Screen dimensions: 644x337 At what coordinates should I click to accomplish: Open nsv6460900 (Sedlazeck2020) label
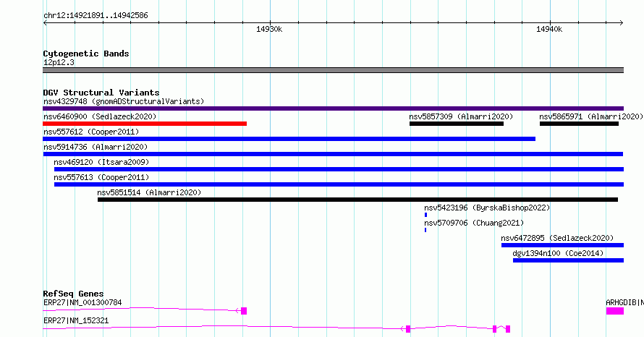[100, 116]
